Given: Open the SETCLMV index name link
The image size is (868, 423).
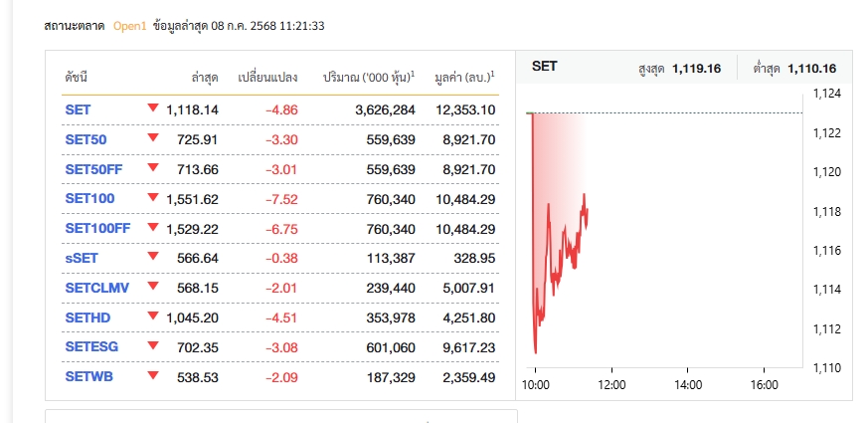Looking at the screenshot, I should click(x=95, y=289).
